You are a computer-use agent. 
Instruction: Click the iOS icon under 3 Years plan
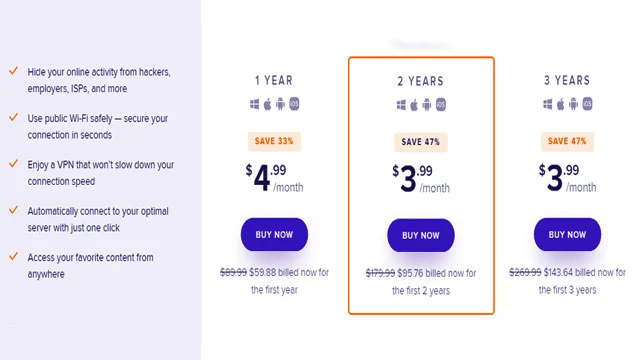pos(587,104)
